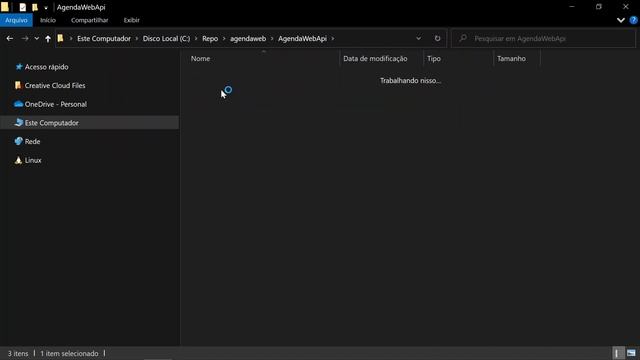640x360 pixels.
Task: Navigate to agendaweb breadcrumb
Action: click(x=248, y=38)
